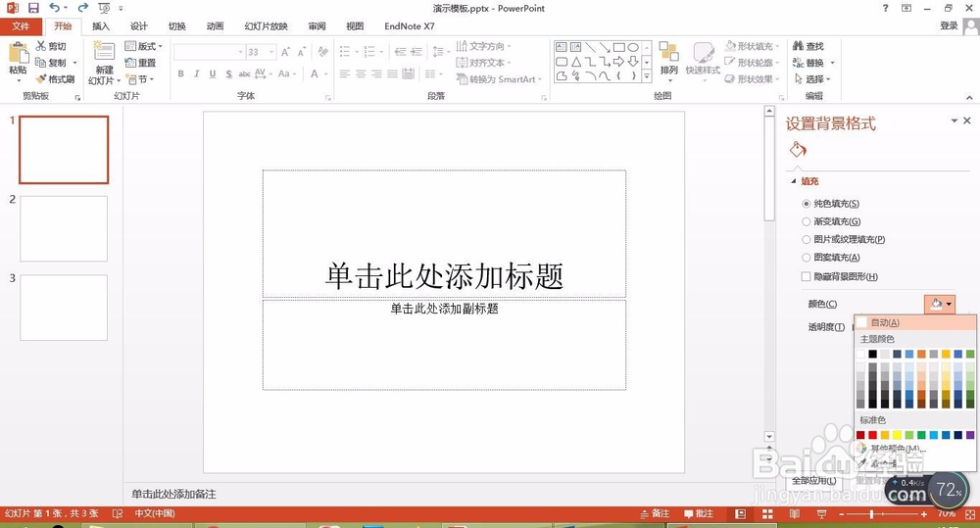Switch to normal view in status bar
This screenshot has width=980, height=528.
741,513
